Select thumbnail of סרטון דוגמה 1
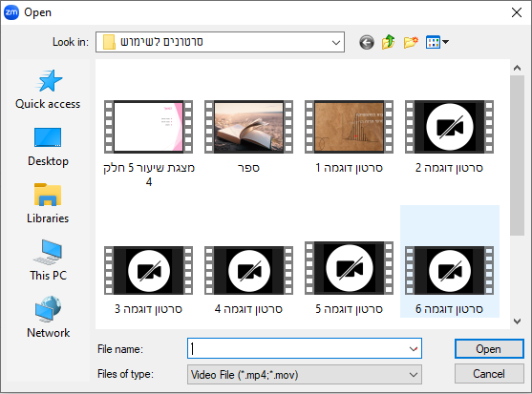 350,127
